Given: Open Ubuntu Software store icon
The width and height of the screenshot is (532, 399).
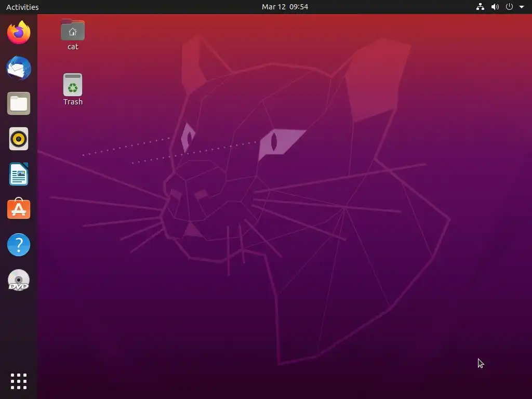Looking at the screenshot, I should pyautogui.click(x=19, y=209).
